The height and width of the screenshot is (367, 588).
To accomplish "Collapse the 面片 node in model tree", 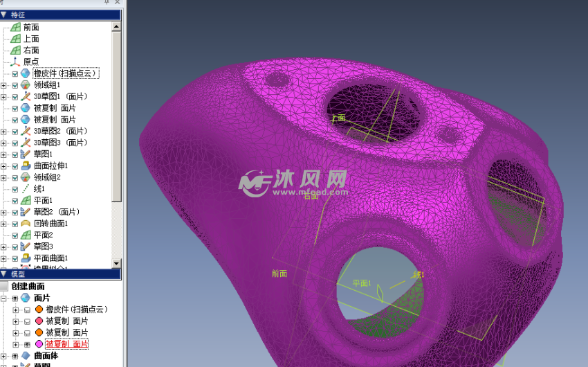I will (4, 298).
